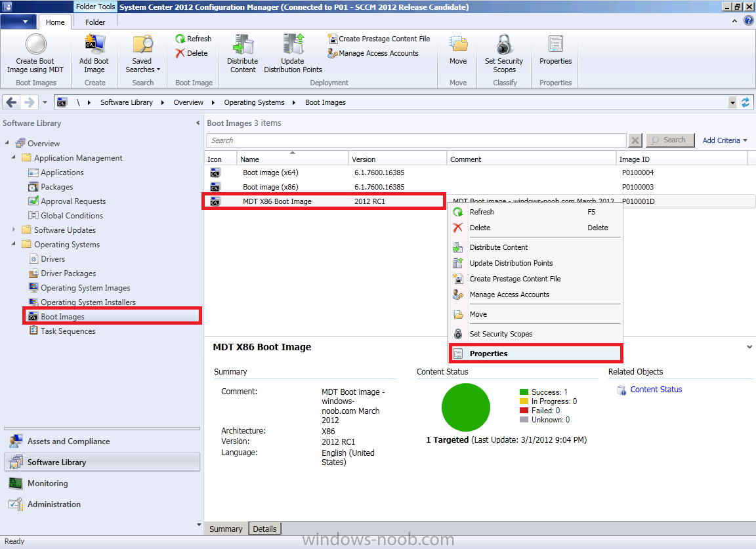This screenshot has width=756, height=549.
Task: Click the Set Security Scopes lock icon
Action: (x=504, y=44)
